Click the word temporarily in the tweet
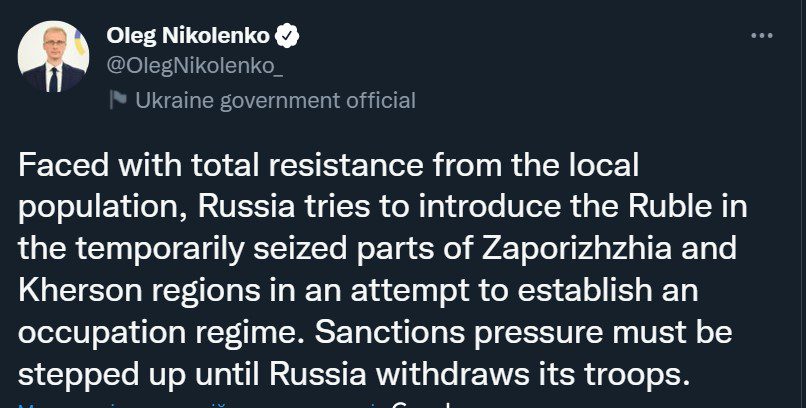 click(x=159, y=250)
